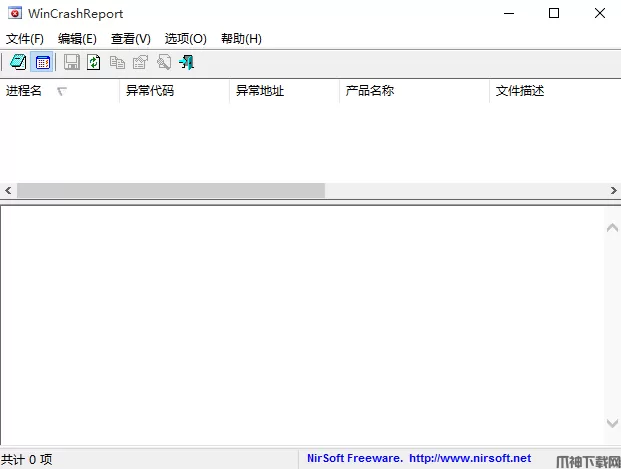Click the right arrow of horizontal scrollbar
The image size is (621, 469).
coord(613,191)
